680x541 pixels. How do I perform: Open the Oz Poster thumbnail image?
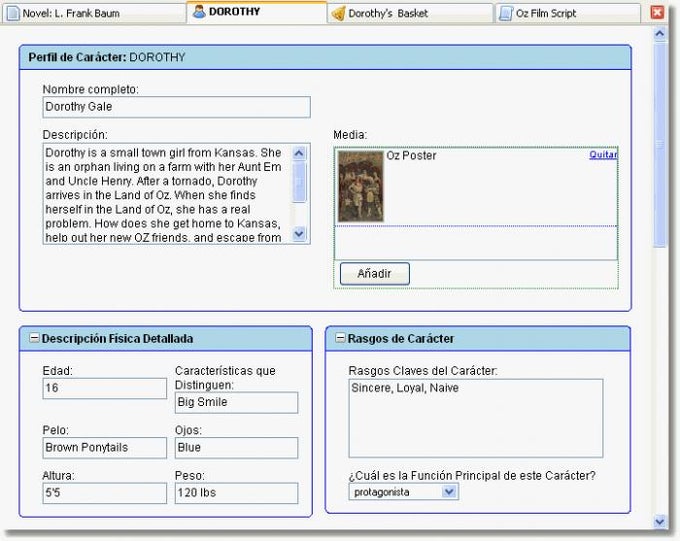pos(361,186)
